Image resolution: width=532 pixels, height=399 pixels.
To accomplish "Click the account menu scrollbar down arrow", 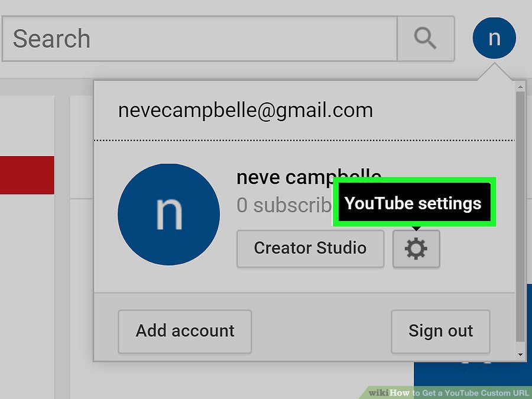I will (520, 355).
